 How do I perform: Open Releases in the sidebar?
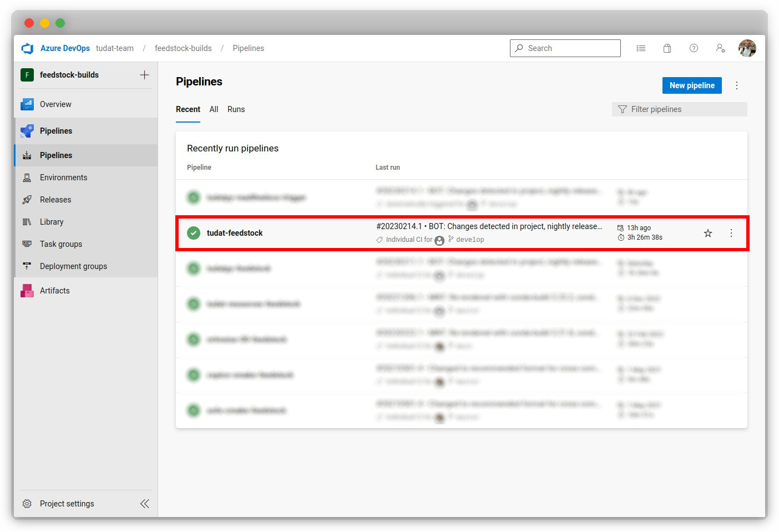pyautogui.click(x=86, y=200)
